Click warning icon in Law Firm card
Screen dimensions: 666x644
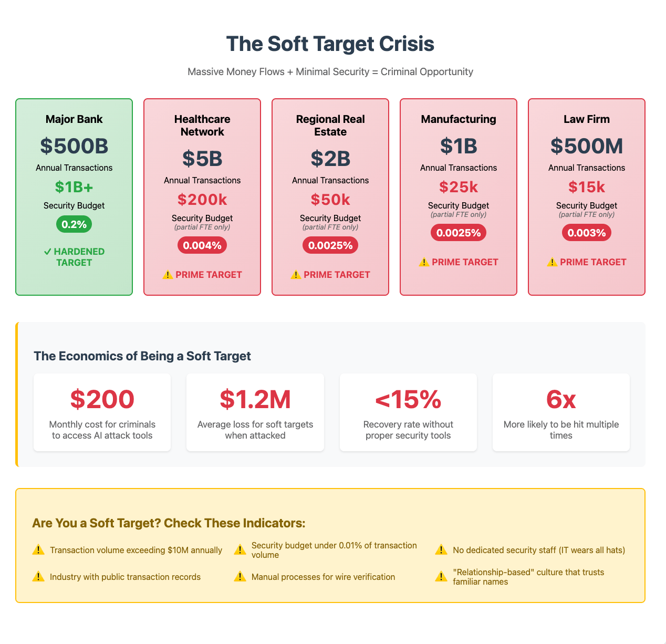[552, 262]
